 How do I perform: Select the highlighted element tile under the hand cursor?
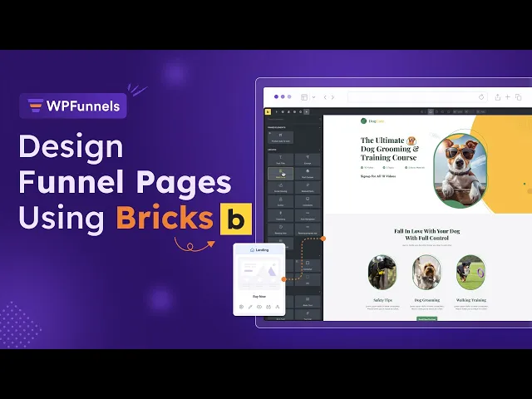(x=281, y=174)
